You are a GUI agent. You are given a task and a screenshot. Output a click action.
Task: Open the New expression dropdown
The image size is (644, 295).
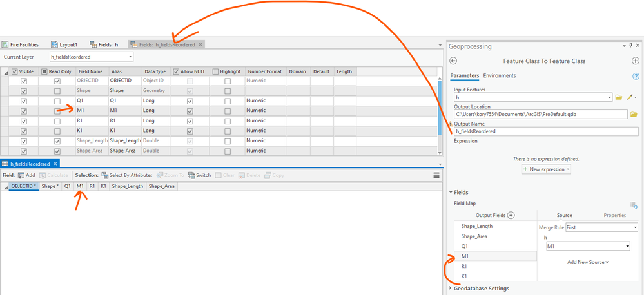(567, 169)
